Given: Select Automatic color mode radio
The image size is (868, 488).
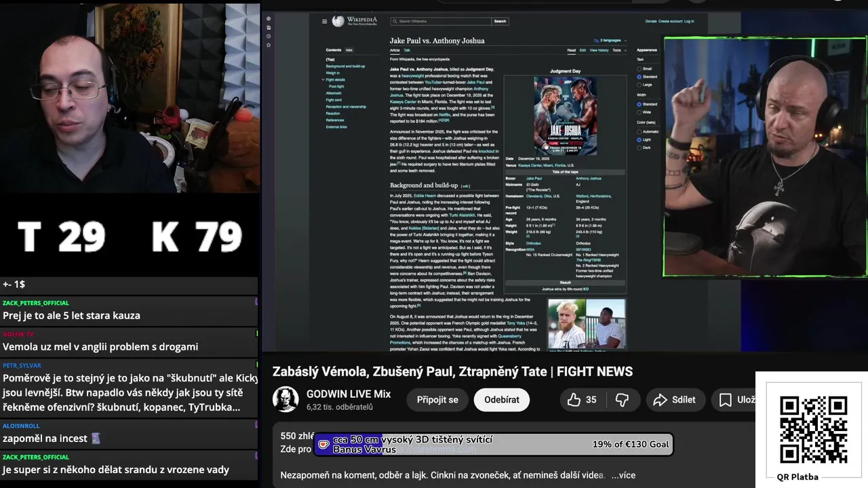Looking at the screenshot, I should tap(639, 131).
